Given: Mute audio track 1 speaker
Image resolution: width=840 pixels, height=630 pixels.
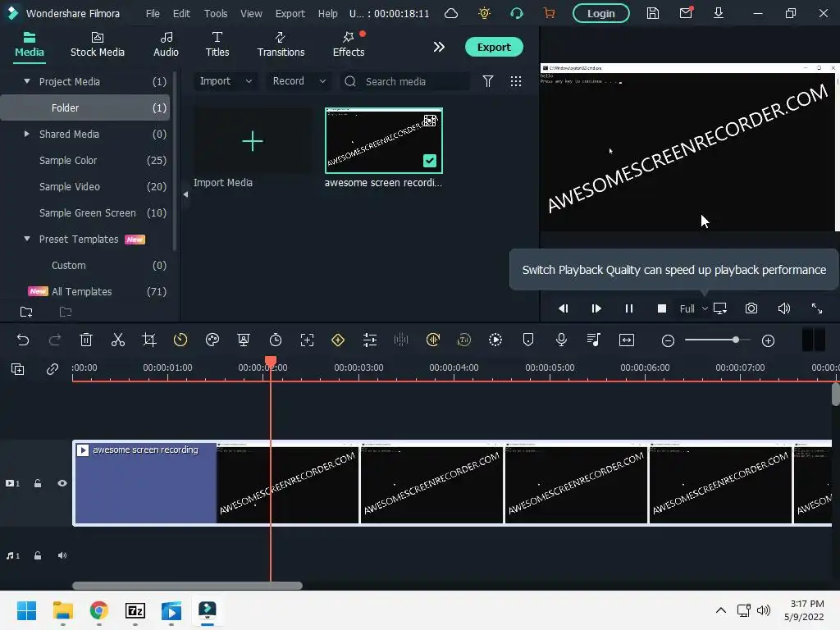Looking at the screenshot, I should (x=62, y=555).
